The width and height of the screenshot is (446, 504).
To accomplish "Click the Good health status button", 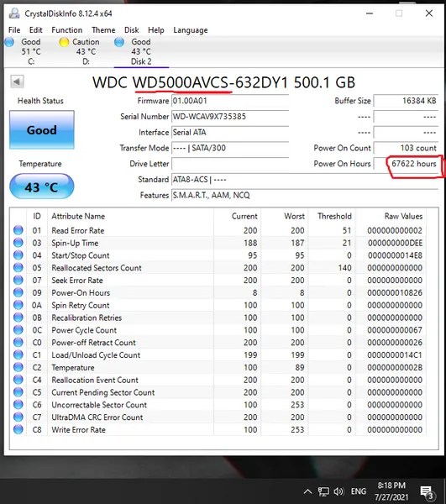I will pos(42,130).
